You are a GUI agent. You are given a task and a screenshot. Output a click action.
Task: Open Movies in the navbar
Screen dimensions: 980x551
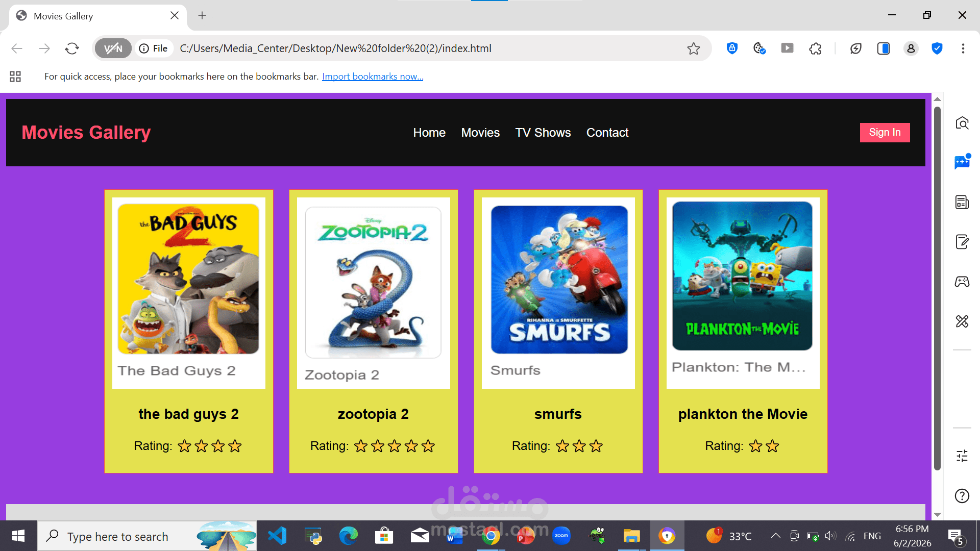(480, 133)
